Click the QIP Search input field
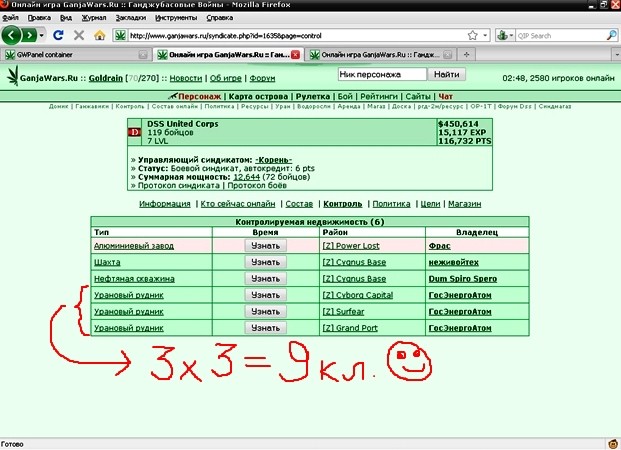Image resolution: width=621 pixels, height=450 pixels. click(x=560, y=36)
